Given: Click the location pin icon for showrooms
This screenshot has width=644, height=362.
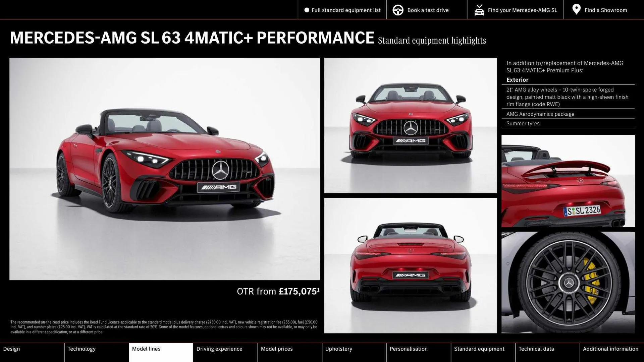Looking at the screenshot, I should 576,9.
